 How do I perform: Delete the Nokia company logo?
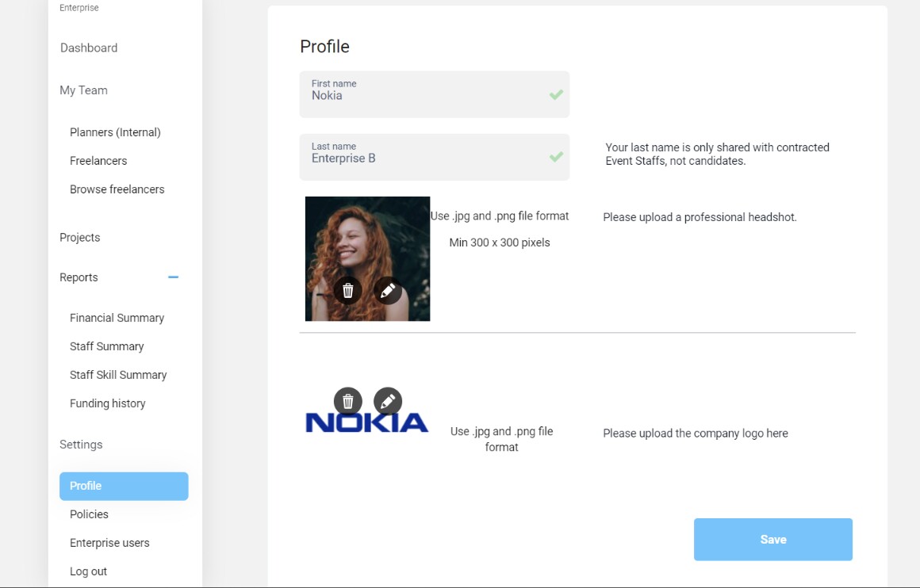(x=348, y=402)
